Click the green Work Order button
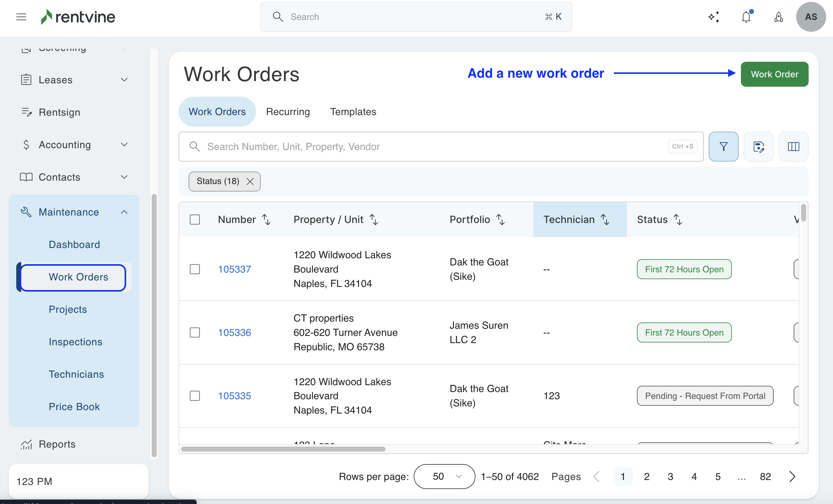Viewport: 833px width, 504px height. (x=774, y=74)
